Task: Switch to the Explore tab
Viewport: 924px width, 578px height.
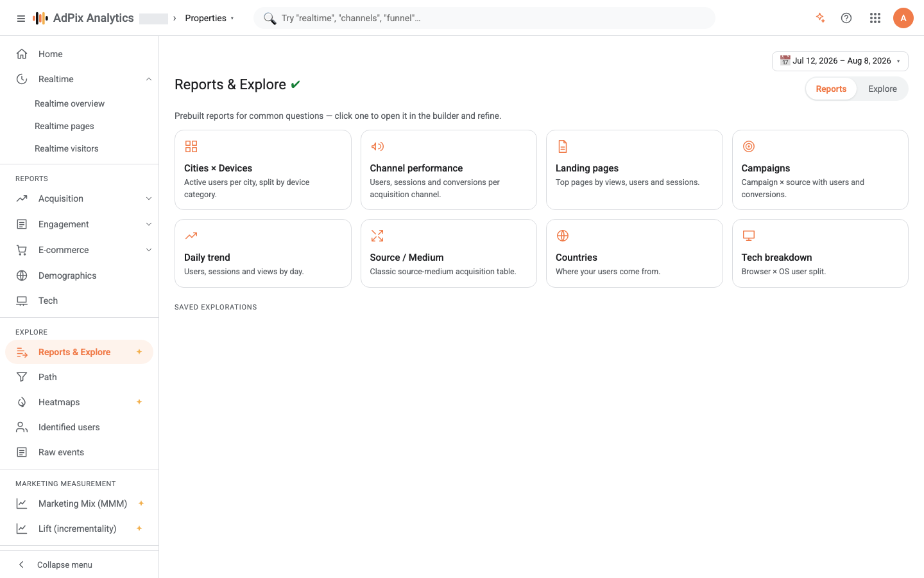Action: [882, 89]
